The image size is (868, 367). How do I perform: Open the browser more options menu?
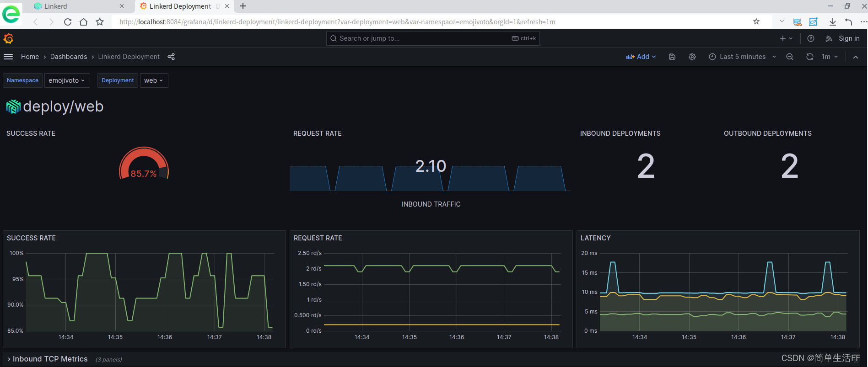coord(863,22)
